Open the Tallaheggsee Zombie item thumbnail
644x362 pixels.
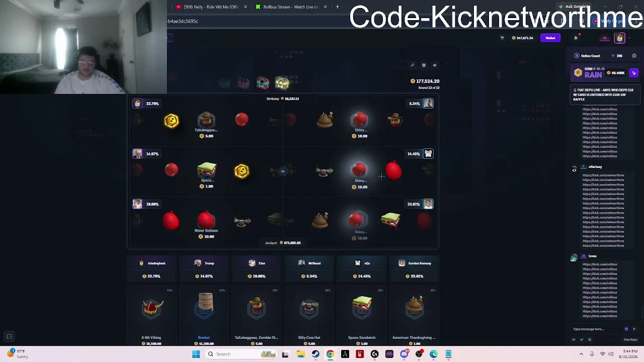pyautogui.click(x=257, y=308)
